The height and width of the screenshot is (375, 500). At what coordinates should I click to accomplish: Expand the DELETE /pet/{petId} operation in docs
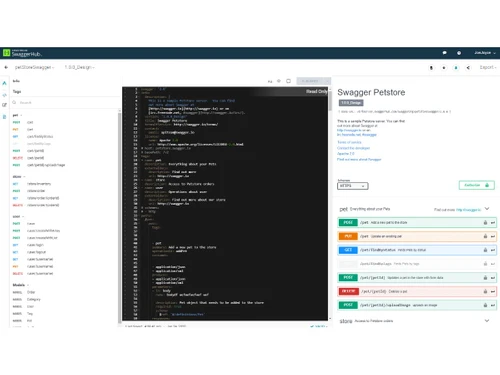click(x=417, y=291)
